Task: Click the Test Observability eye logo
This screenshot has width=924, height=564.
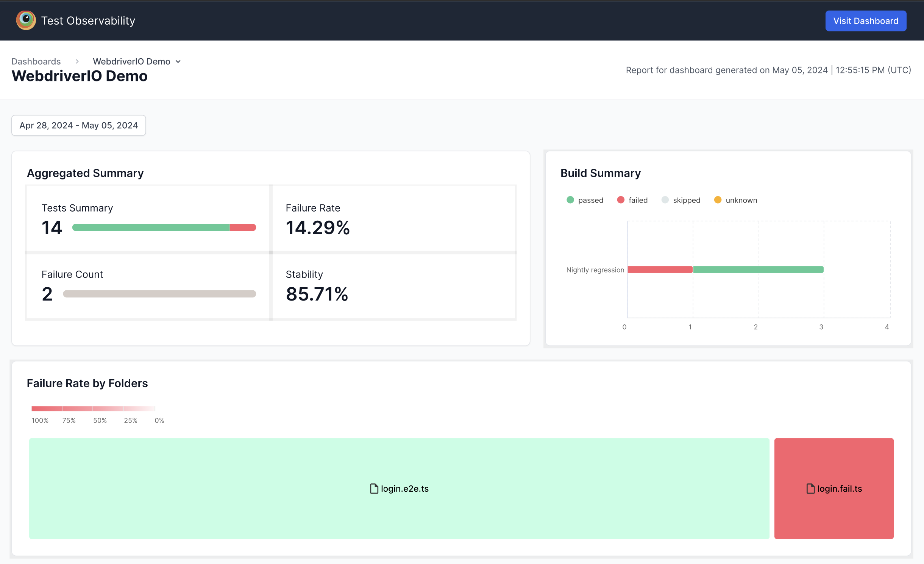Action: pyautogui.click(x=26, y=20)
